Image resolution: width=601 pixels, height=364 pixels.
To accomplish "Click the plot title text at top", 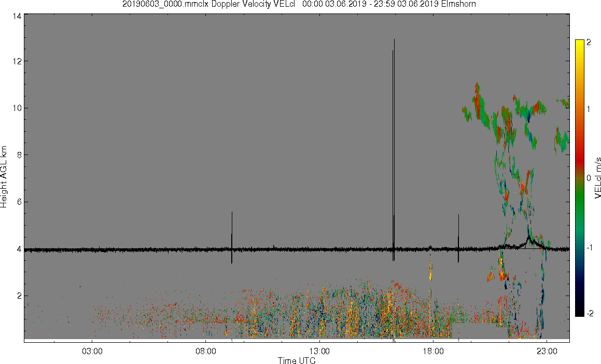I will point(299,4).
